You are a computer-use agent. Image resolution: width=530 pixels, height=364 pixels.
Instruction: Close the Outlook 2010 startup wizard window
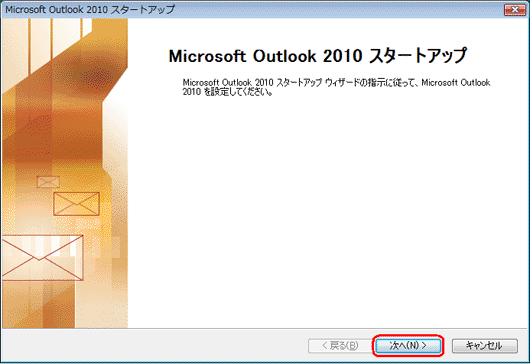click(x=514, y=10)
